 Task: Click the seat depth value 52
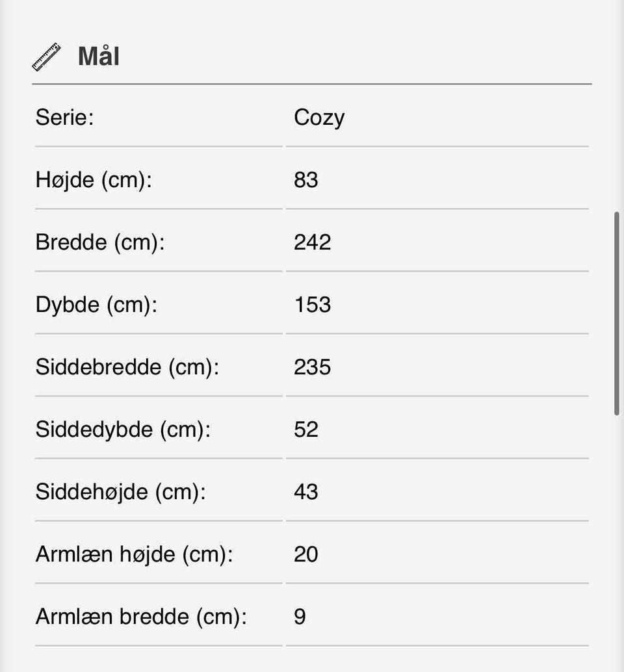[305, 430]
